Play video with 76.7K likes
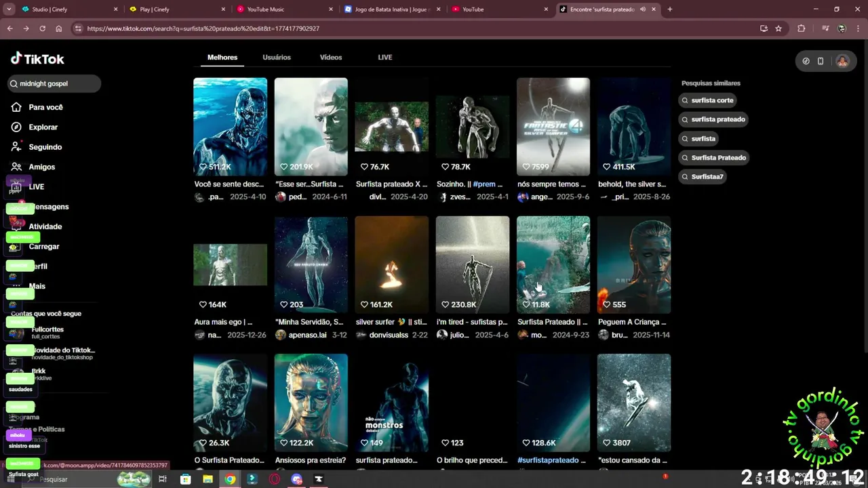Image resolution: width=868 pixels, height=488 pixels. 391,127
